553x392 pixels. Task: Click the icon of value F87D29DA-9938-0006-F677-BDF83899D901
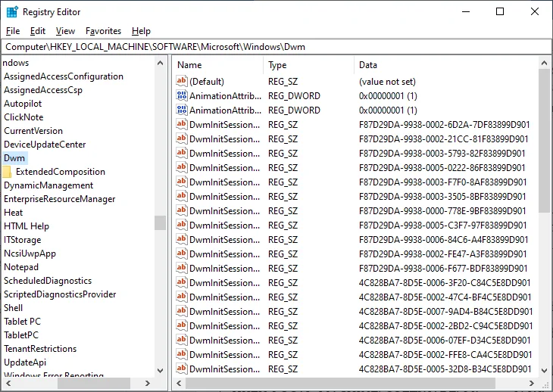point(181,268)
